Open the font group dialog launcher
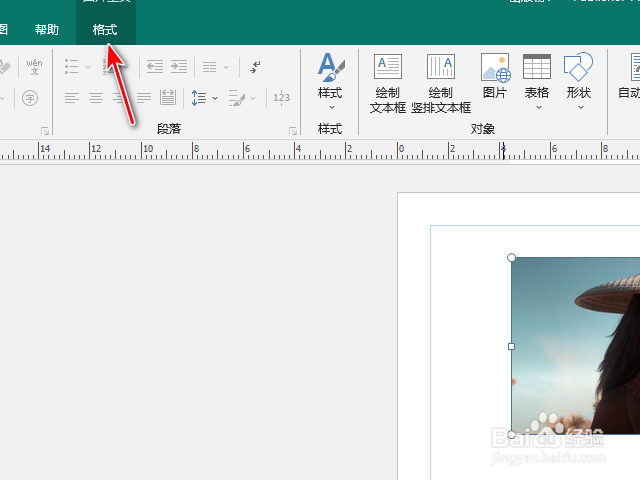Screen dimensions: 640x480 coord(45,131)
